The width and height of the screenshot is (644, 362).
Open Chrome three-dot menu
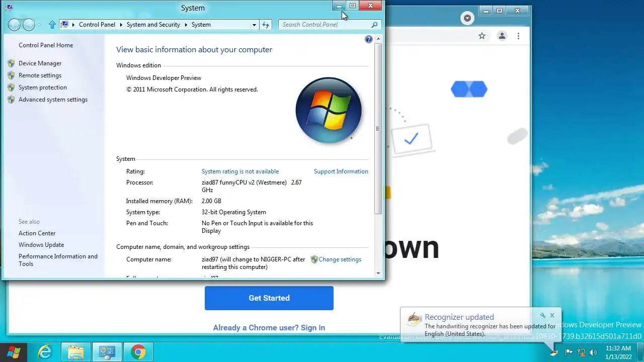coord(518,36)
